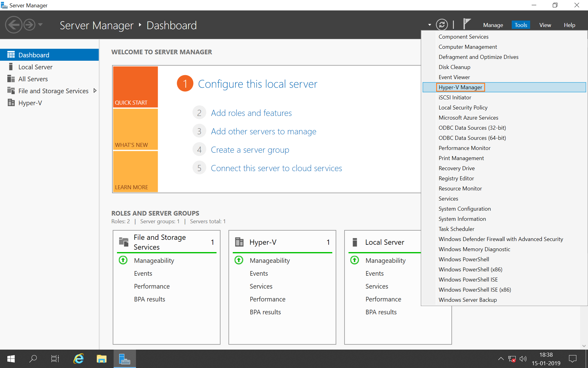
Task: Show hidden system tray icons
Action: (501, 359)
